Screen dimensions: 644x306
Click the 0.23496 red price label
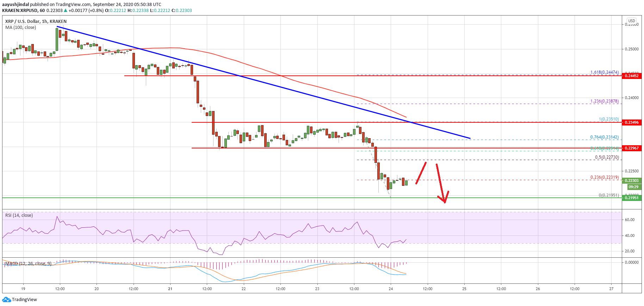pos(632,122)
